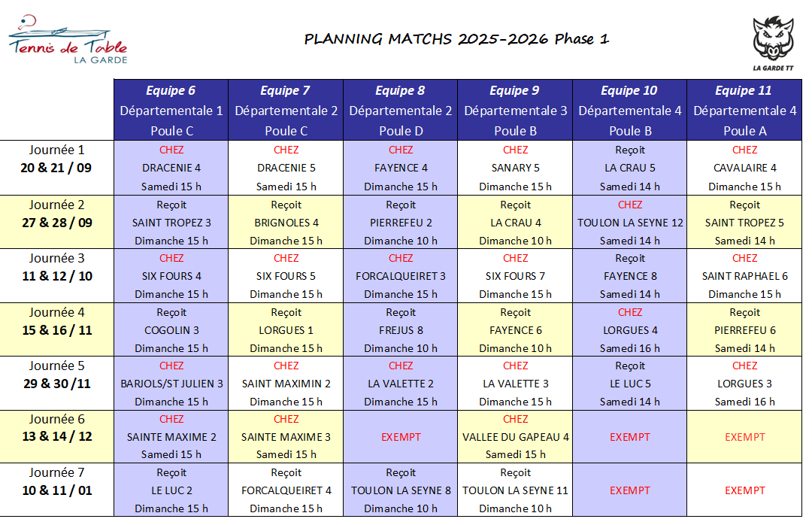Select the FORCALQUEIRET 3 match cell
The width and height of the screenshot is (812, 525).
[x=401, y=276]
